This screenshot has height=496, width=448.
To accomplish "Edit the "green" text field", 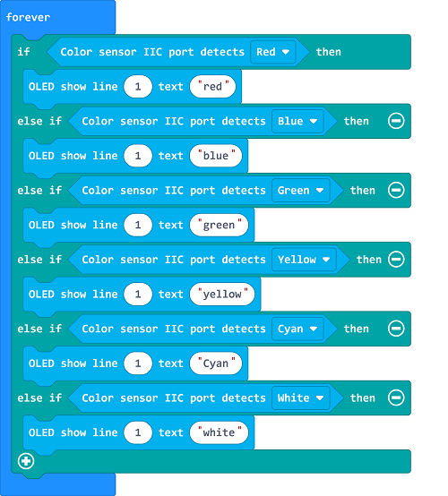I will coord(220,225).
